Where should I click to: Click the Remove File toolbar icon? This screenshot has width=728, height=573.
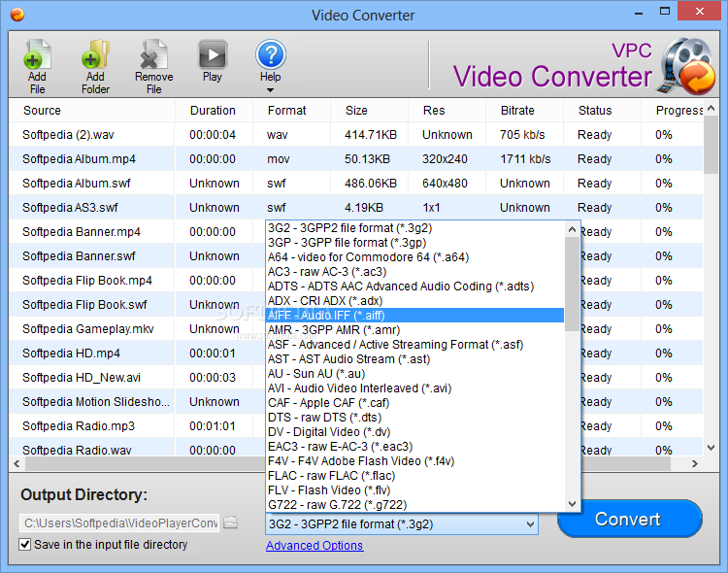[x=153, y=67]
